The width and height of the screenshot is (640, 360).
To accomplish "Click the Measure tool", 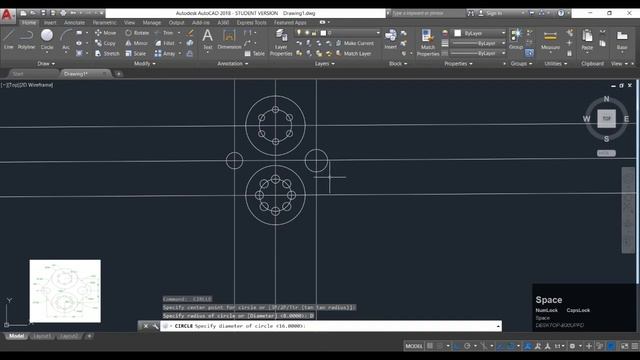I will tap(550, 40).
